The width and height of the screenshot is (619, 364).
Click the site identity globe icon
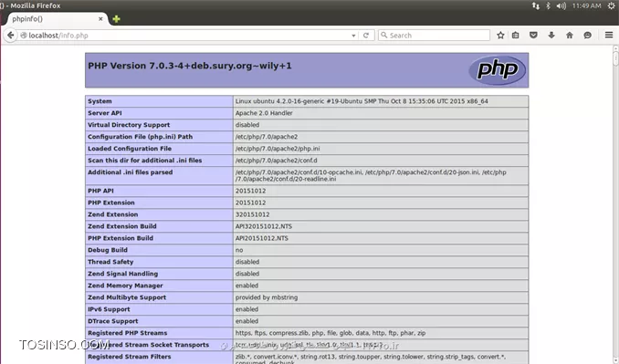point(24,35)
